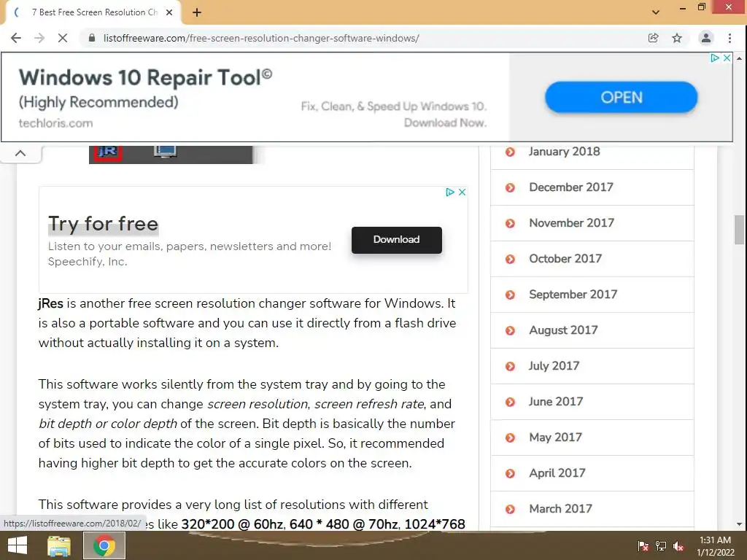747x560 pixels.
Task: Collapse the top banner with chevron
Action: click(20, 153)
